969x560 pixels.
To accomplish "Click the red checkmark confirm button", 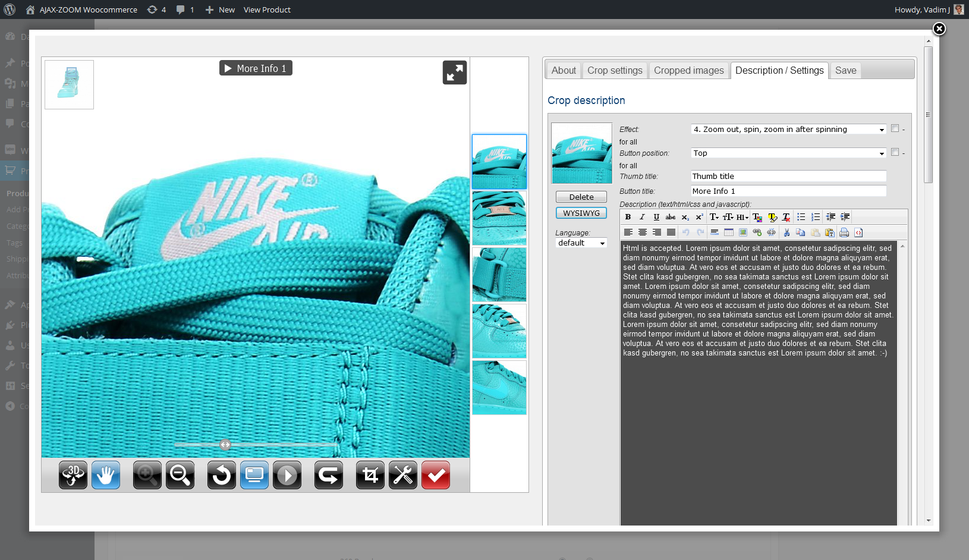I will (436, 475).
